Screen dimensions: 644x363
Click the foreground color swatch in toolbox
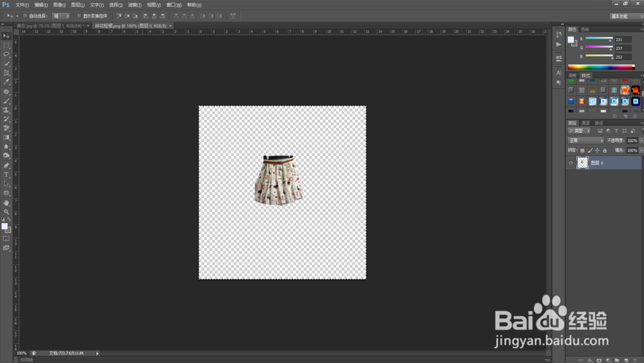(5, 226)
